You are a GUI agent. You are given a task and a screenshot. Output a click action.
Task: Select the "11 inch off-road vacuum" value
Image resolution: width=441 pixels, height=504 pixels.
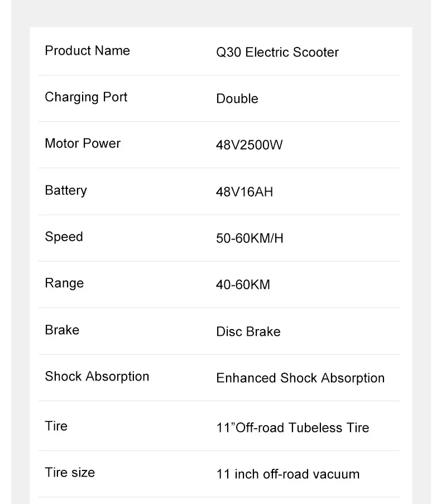click(x=287, y=474)
